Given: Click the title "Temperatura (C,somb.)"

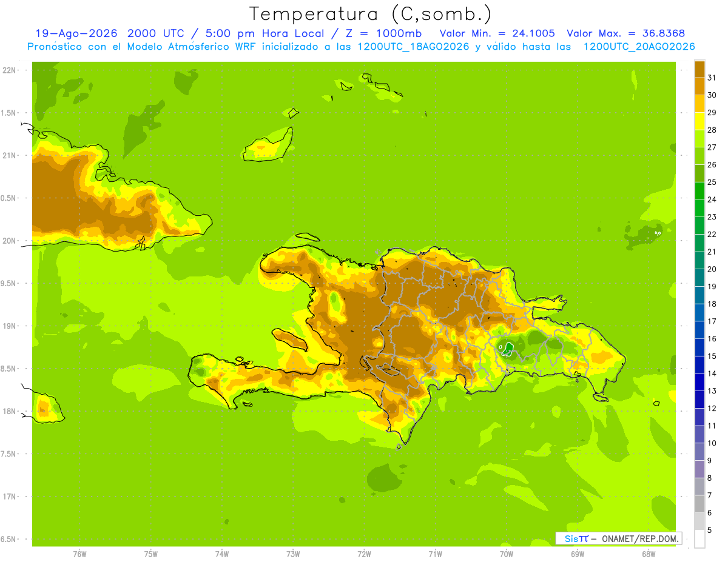Looking at the screenshot, I should pos(370,14).
